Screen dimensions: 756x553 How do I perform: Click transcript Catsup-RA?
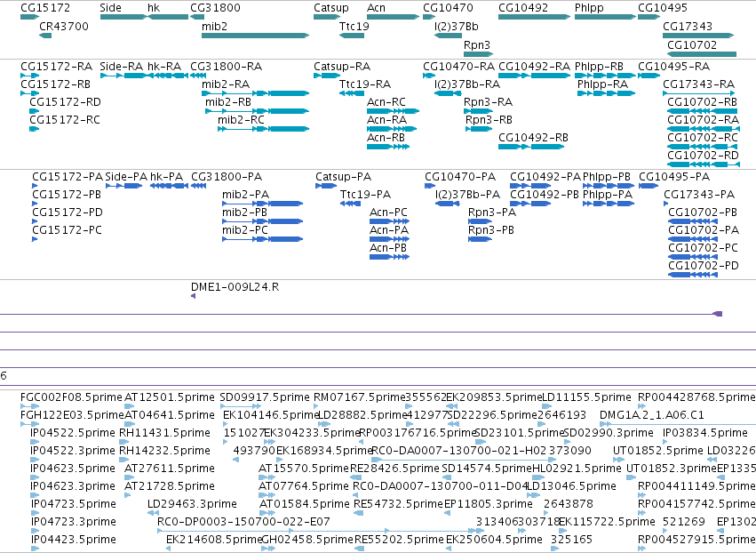342,67
